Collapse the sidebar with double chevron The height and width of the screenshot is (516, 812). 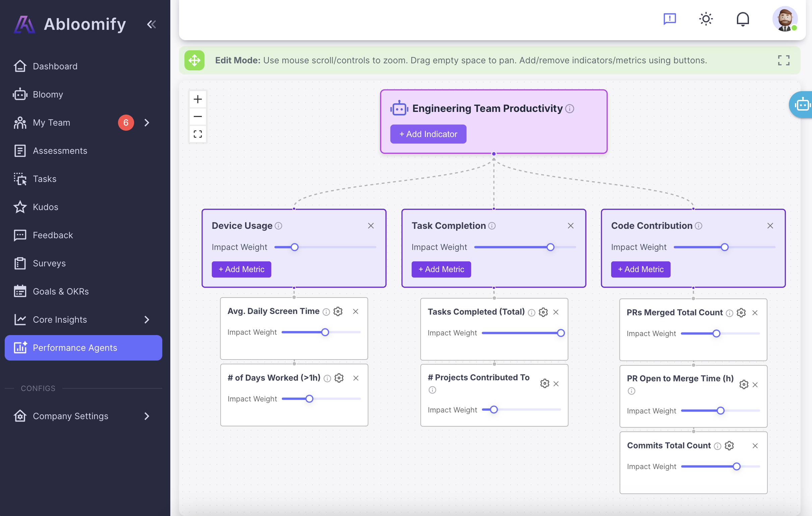point(152,24)
